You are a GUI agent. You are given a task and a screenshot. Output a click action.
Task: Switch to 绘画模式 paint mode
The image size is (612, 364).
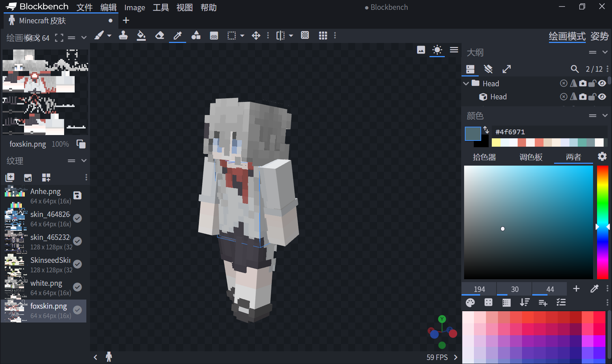point(567,36)
